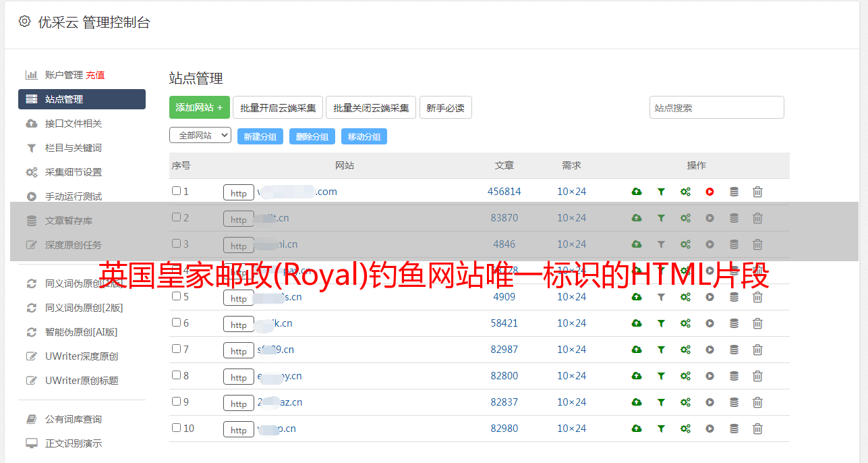Tick the checkbox for site 3

point(176,244)
